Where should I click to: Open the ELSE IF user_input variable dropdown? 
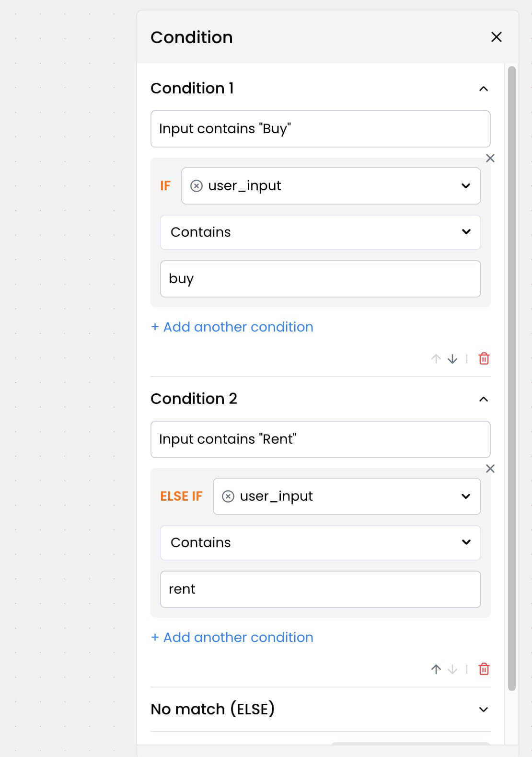[x=347, y=496]
